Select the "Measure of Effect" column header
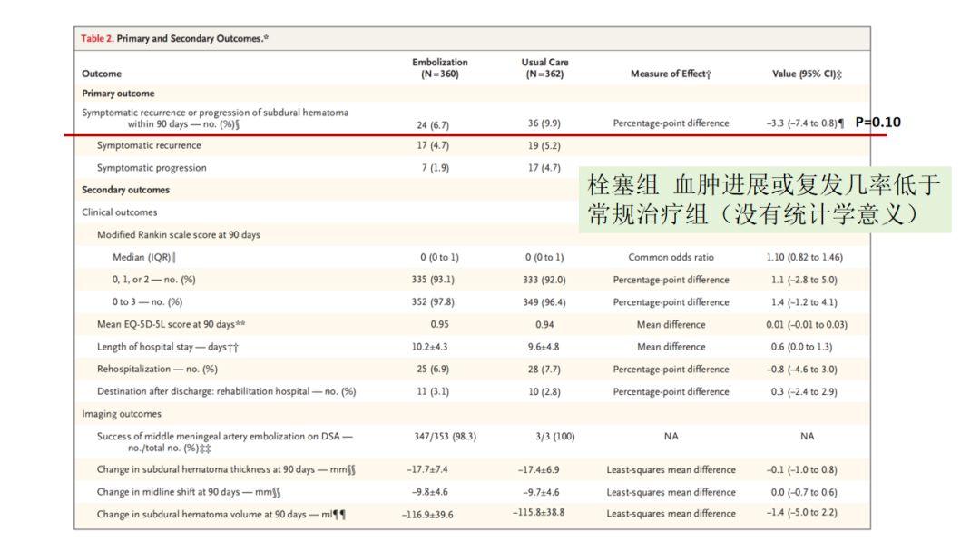 point(671,74)
